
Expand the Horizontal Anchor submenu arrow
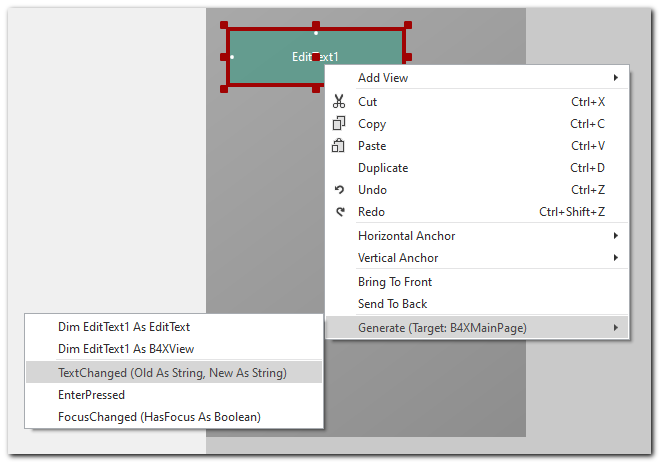pyautogui.click(x=615, y=236)
